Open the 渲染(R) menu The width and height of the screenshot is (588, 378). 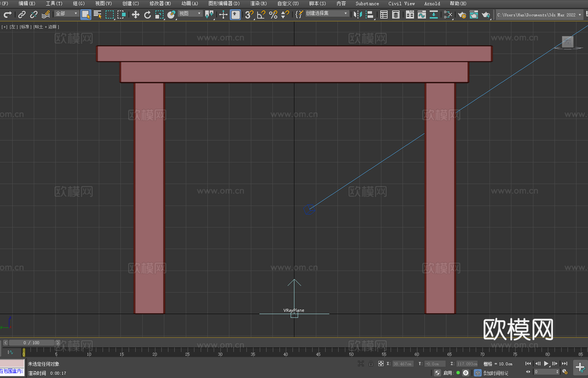coord(258,3)
